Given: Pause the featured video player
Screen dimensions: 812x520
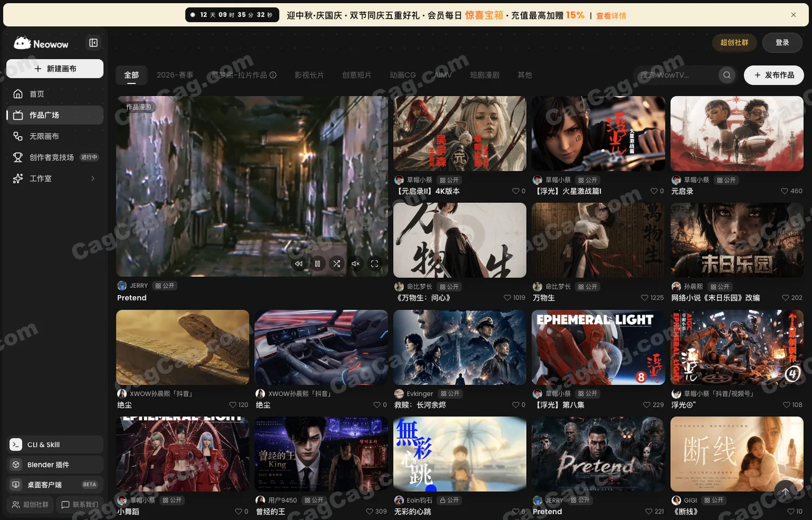Looking at the screenshot, I should [x=318, y=264].
